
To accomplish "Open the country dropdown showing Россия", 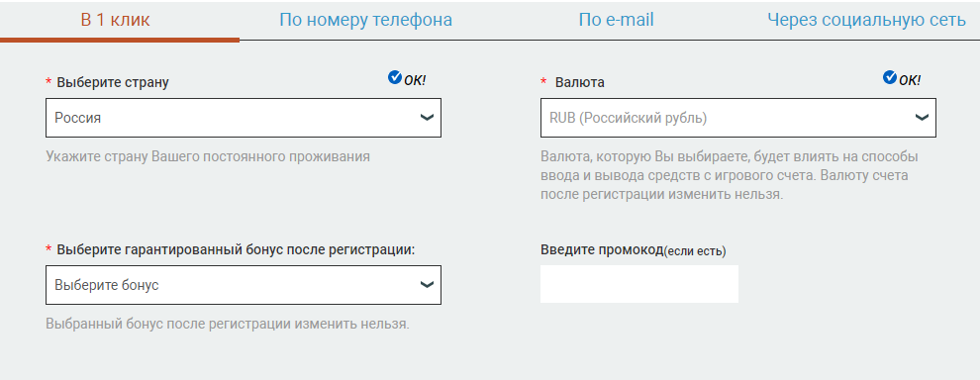I will coord(244,118).
